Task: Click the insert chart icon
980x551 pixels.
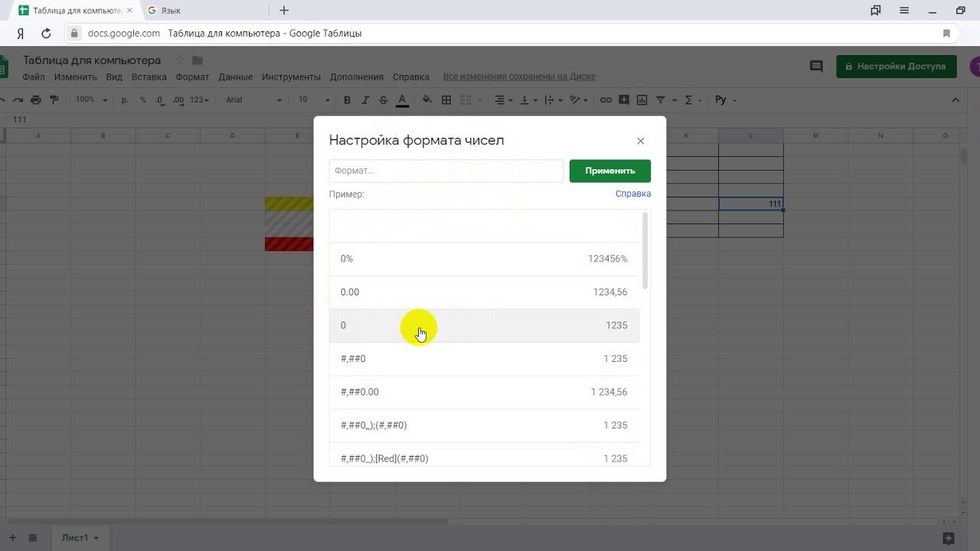Action: click(x=642, y=99)
